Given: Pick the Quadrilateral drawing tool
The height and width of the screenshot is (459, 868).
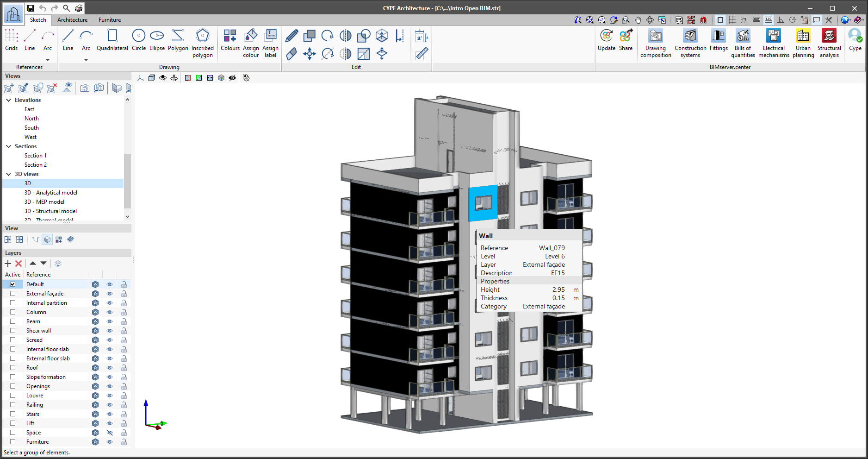Looking at the screenshot, I should click(112, 40).
